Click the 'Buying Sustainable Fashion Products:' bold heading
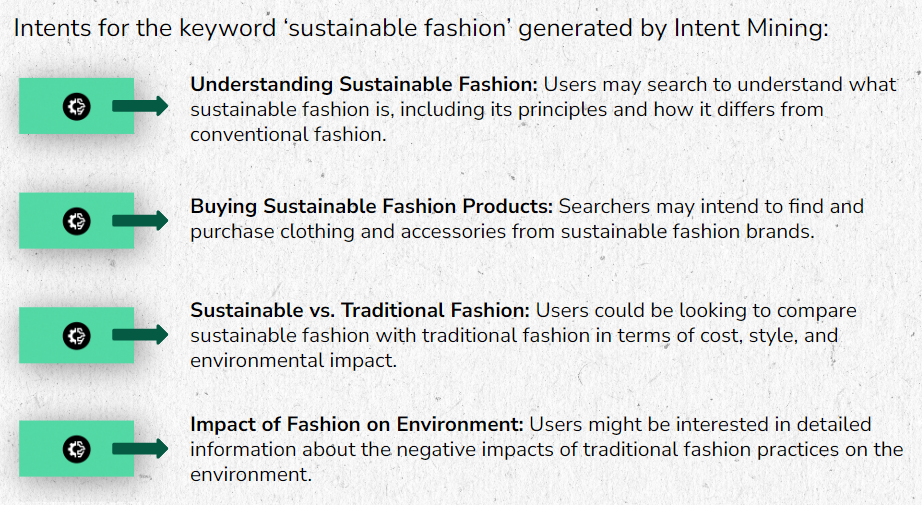Image resolution: width=922 pixels, height=505 pixels. (372, 206)
